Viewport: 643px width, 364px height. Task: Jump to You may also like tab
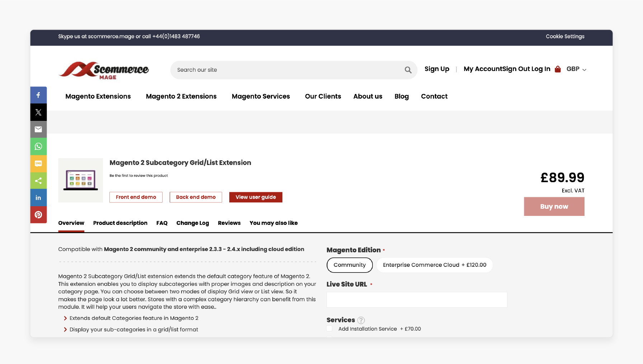coord(273,223)
